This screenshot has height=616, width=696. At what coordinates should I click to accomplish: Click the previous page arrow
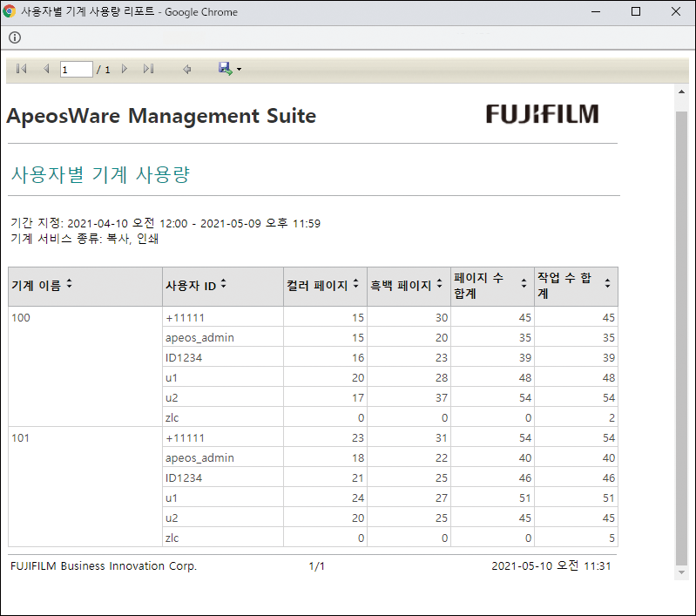(x=46, y=69)
